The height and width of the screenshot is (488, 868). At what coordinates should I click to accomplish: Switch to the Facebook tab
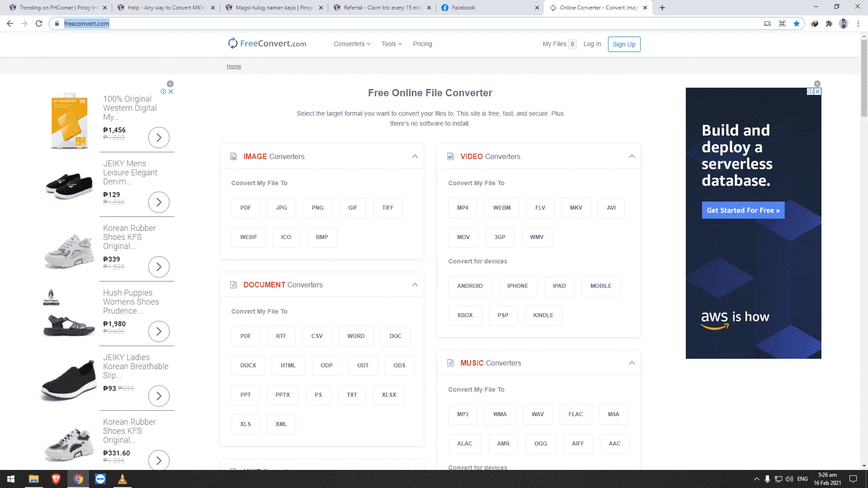click(x=490, y=8)
